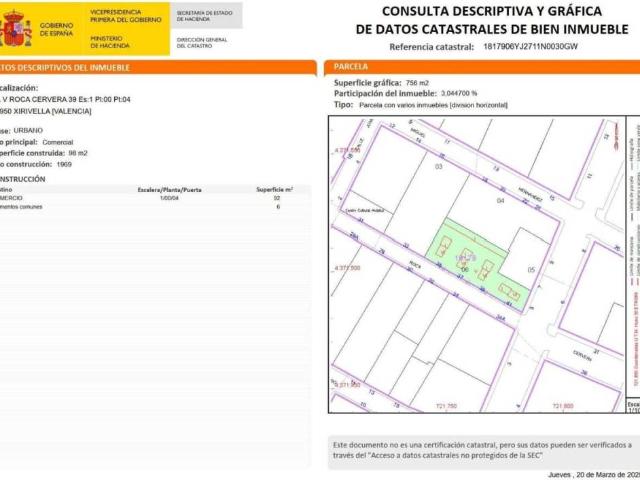This screenshot has height=480, width=640.
Task: Click 'Parcela con varios inmuebles' type text
Action: click(x=403, y=105)
